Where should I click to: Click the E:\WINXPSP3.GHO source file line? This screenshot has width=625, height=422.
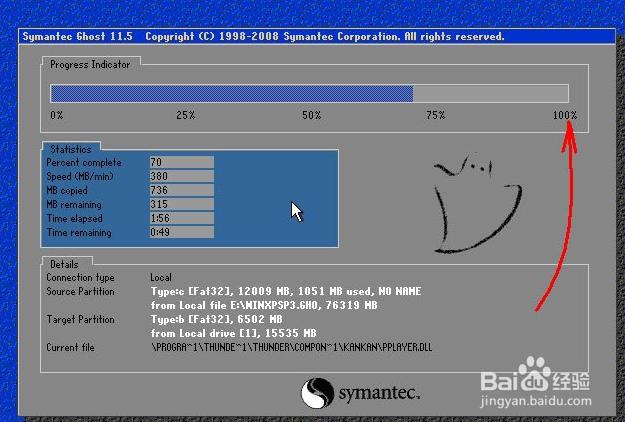264,305
